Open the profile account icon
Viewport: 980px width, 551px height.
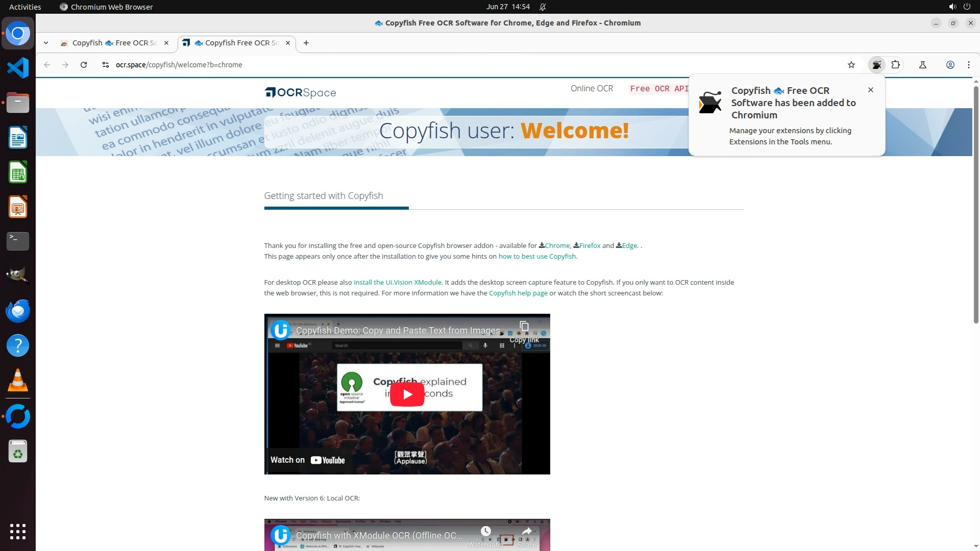click(x=950, y=65)
